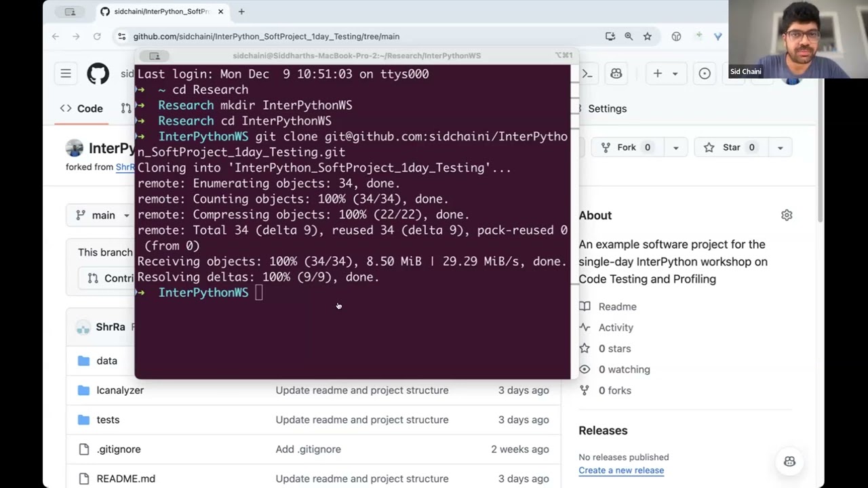Select the sidchaini/InterPython_SoftProject browser tab
Screen dimensions: 868x488
click(x=161, y=12)
